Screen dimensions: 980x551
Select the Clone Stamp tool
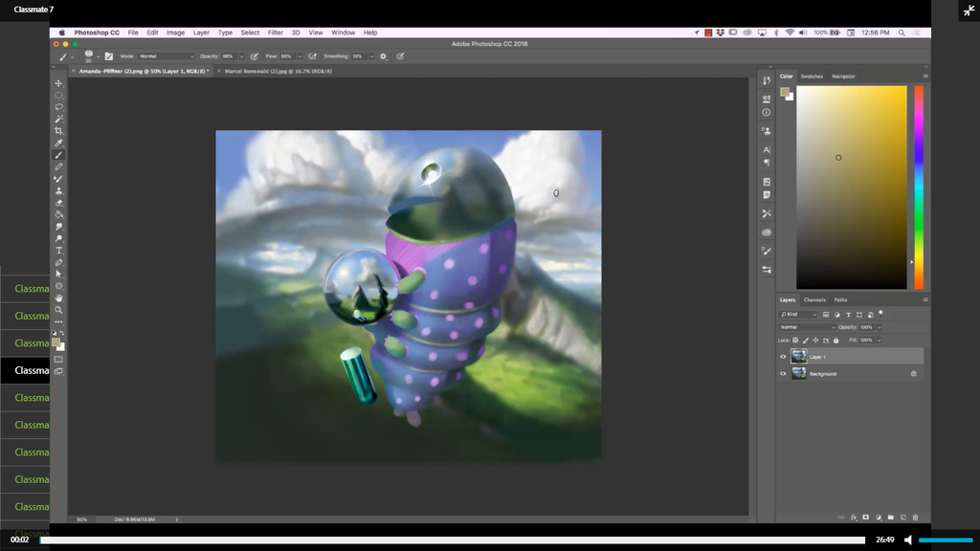pos(58,191)
